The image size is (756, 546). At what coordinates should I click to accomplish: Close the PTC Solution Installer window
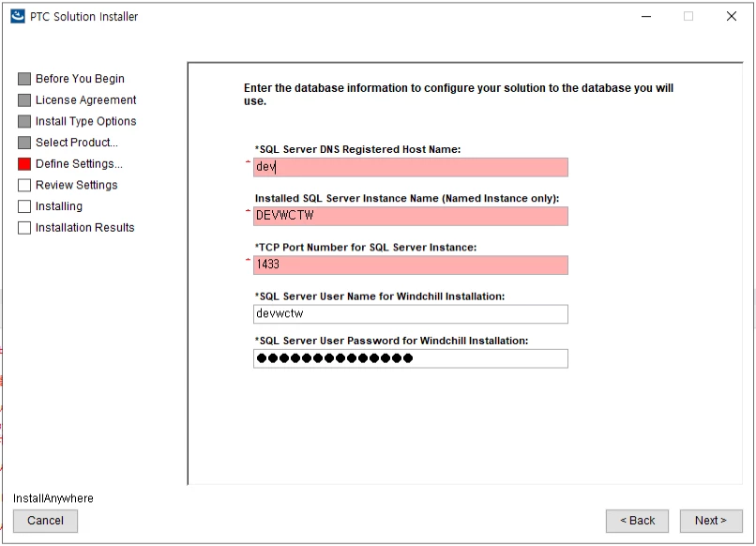click(x=732, y=16)
